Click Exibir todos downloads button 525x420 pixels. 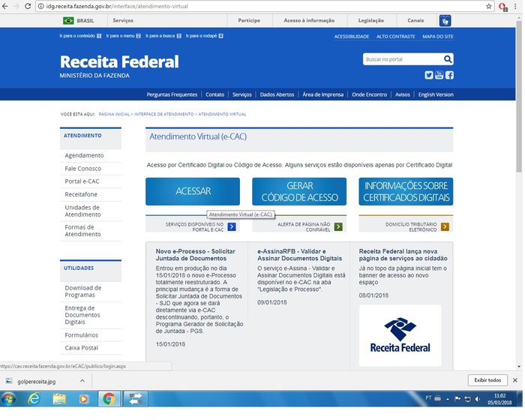[x=487, y=380]
